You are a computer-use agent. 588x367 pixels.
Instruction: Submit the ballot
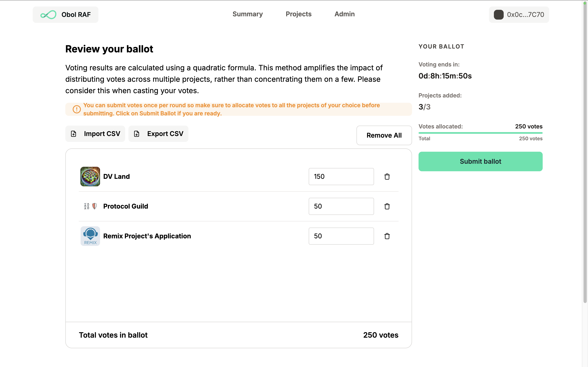pyautogui.click(x=480, y=161)
